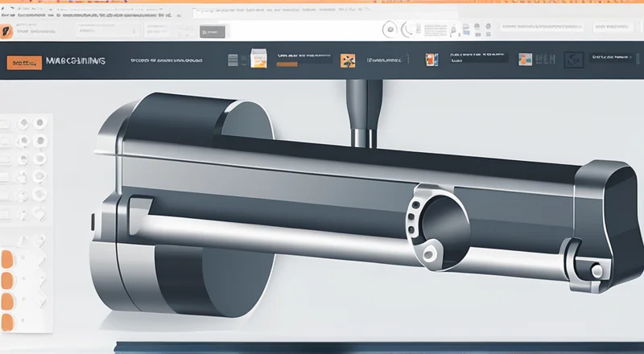Image resolution: width=644 pixels, height=354 pixels.
Task: Click the dark square camera icon in the toolbar
Action: [x=574, y=60]
